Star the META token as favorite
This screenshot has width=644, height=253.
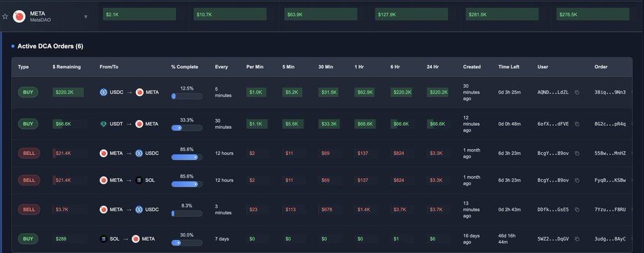(5, 17)
